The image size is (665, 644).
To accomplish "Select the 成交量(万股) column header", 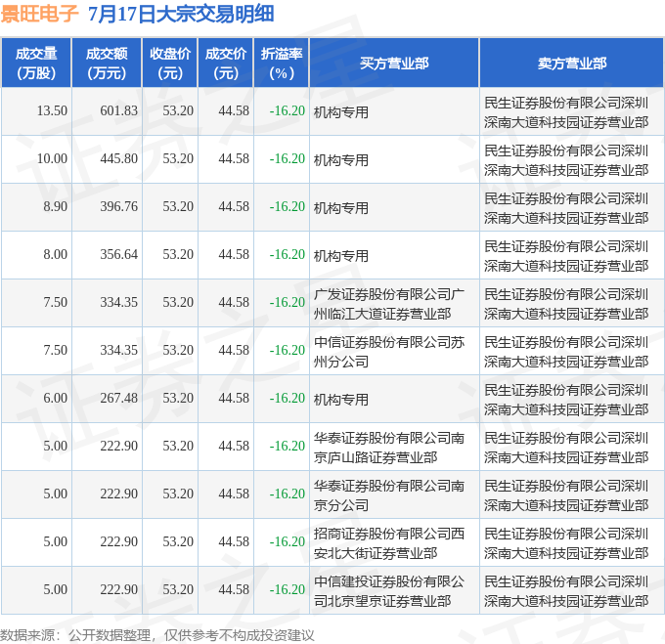I will pyautogui.click(x=36, y=64).
